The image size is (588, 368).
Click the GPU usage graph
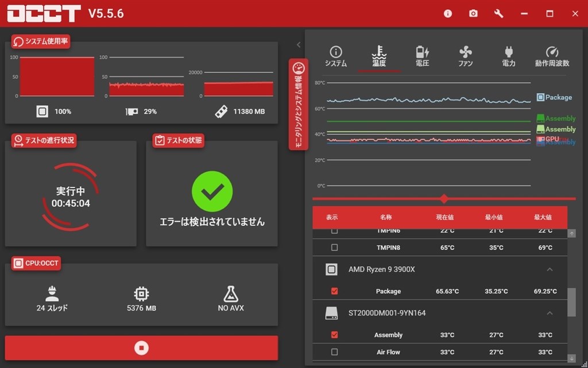point(146,76)
